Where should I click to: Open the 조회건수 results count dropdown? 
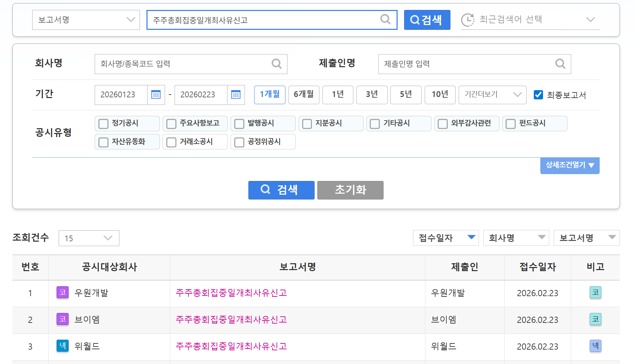point(89,238)
